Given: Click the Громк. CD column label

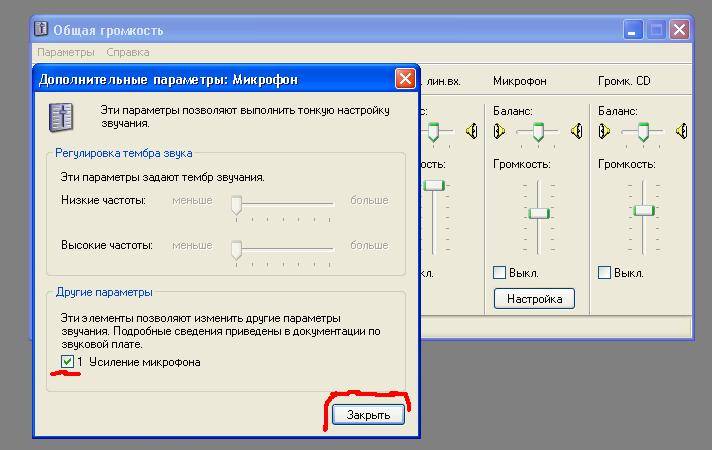Looking at the screenshot, I should 624,81.
